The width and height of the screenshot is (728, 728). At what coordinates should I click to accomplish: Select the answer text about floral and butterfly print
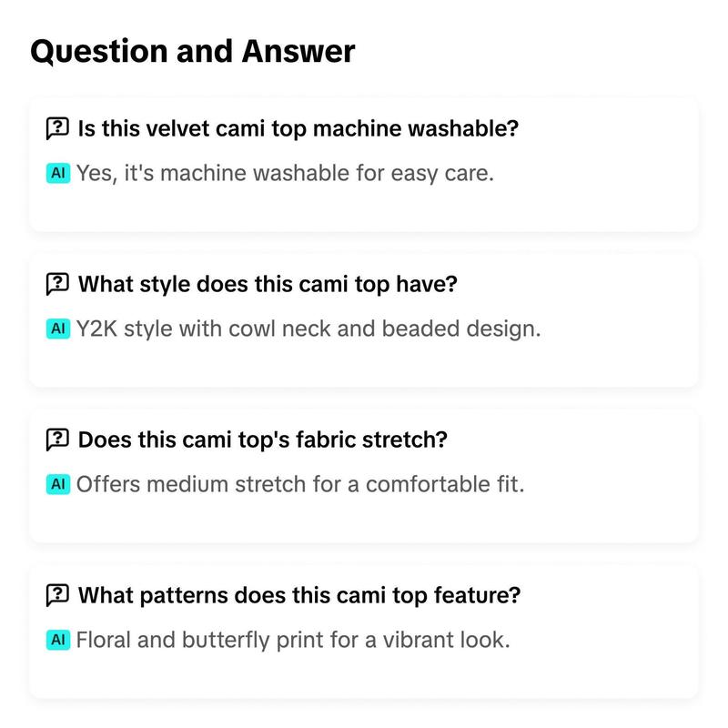click(x=293, y=640)
